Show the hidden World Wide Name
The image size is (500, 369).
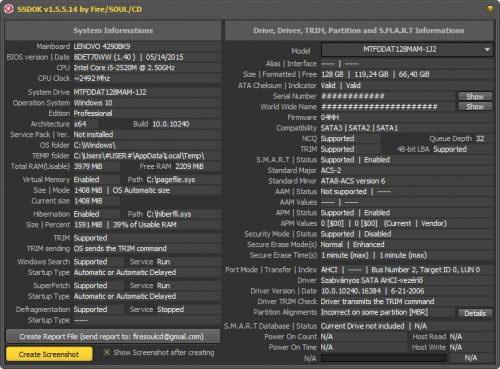tap(475, 107)
